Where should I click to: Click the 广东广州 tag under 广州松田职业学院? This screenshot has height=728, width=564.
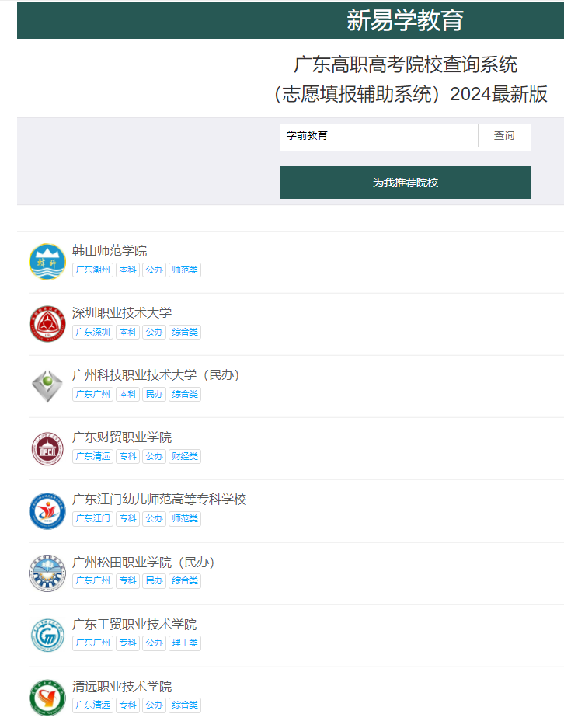point(93,581)
